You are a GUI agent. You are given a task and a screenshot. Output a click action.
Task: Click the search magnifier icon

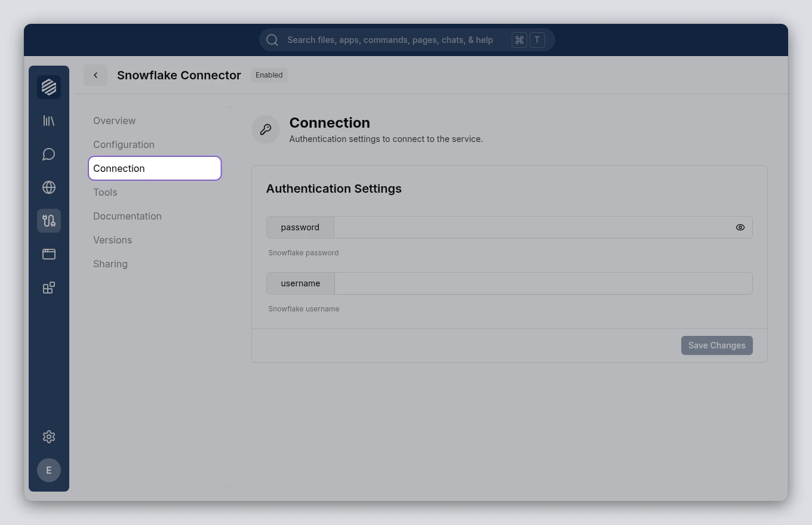coord(272,40)
